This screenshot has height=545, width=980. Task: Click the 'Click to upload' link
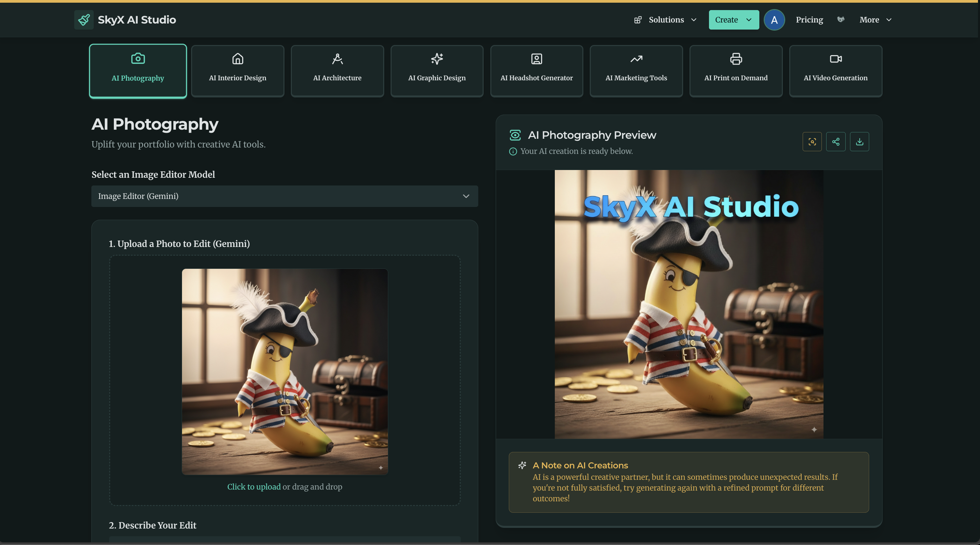253,487
